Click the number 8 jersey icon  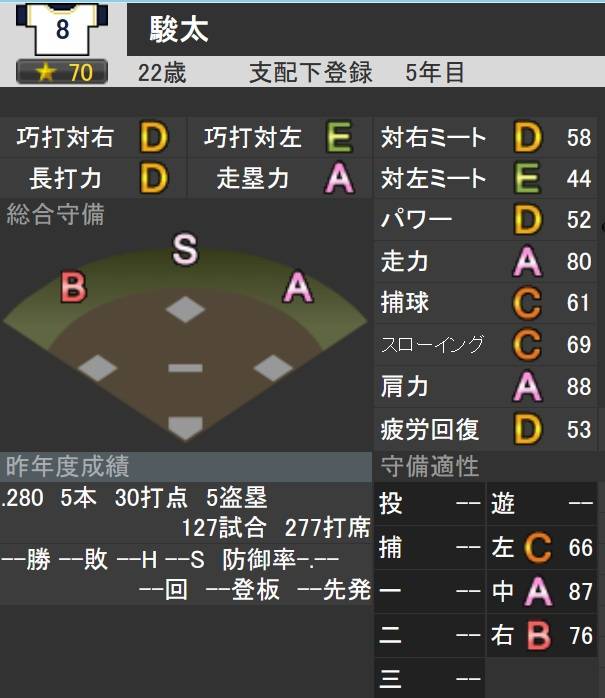(x=62, y=30)
